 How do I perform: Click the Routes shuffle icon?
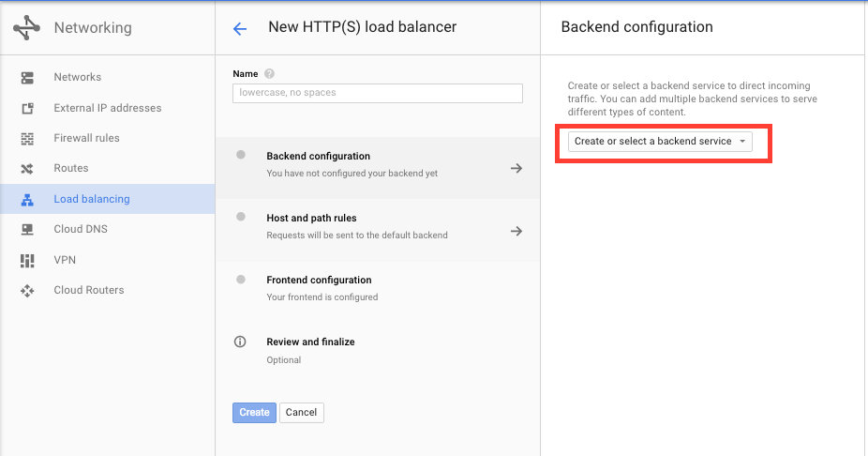coord(27,169)
